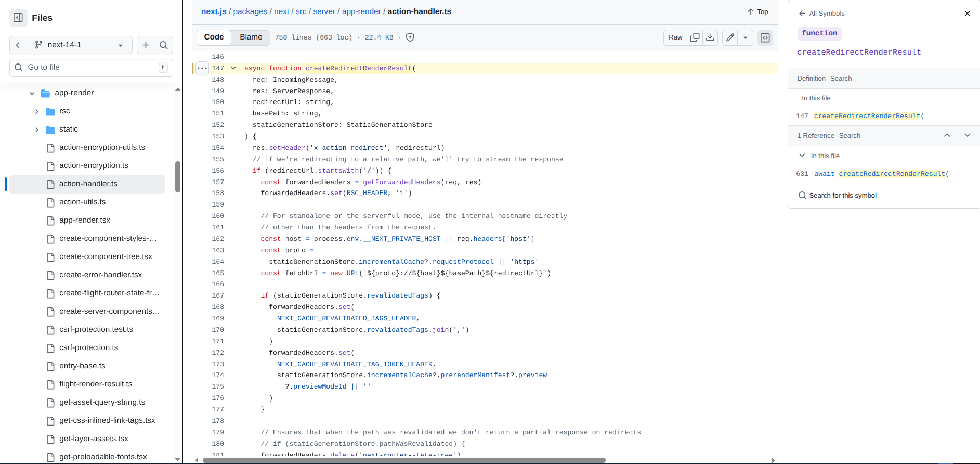Image resolution: width=980 pixels, height=464 pixels.
Task: Download the raw file icon
Action: coord(710,37)
